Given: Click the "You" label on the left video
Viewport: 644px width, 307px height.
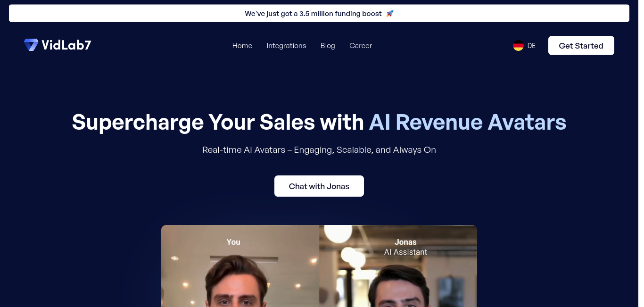Looking at the screenshot, I should click(x=233, y=242).
